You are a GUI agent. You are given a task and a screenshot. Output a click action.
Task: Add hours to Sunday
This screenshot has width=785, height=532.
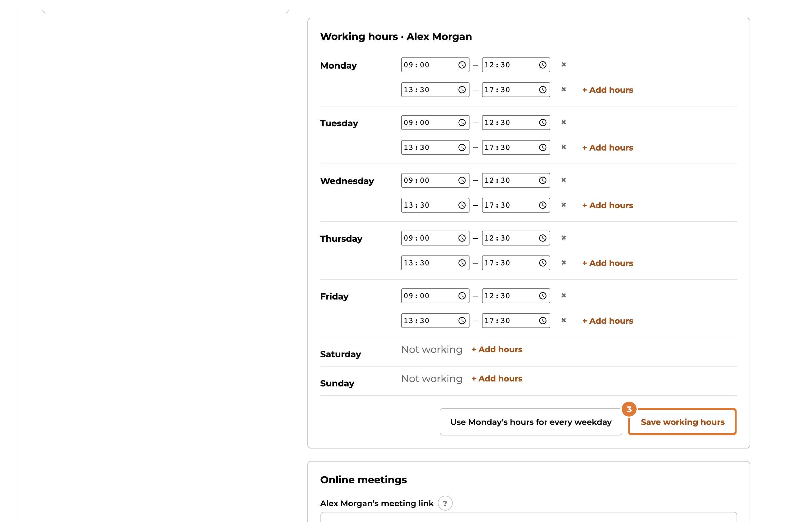(497, 378)
